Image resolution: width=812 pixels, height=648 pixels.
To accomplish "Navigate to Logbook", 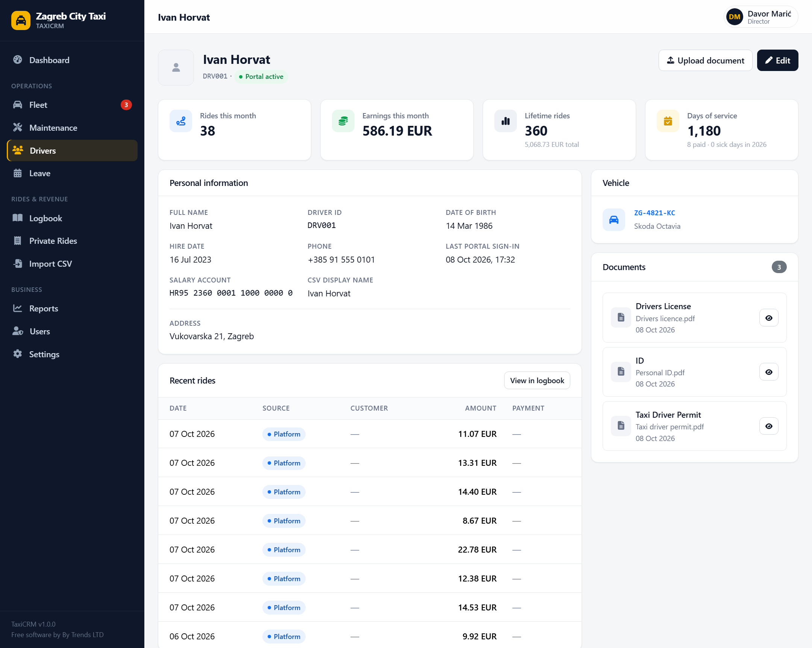I will (72, 218).
